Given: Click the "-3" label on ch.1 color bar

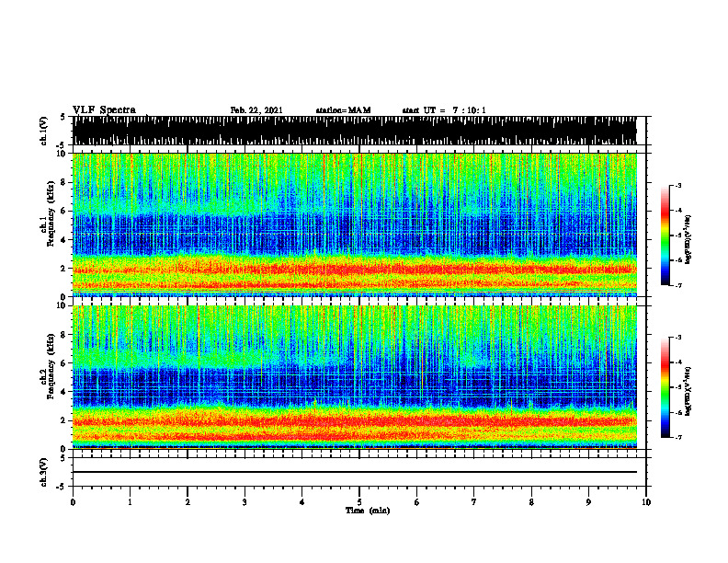Looking at the screenshot, I should [x=677, y=185].
